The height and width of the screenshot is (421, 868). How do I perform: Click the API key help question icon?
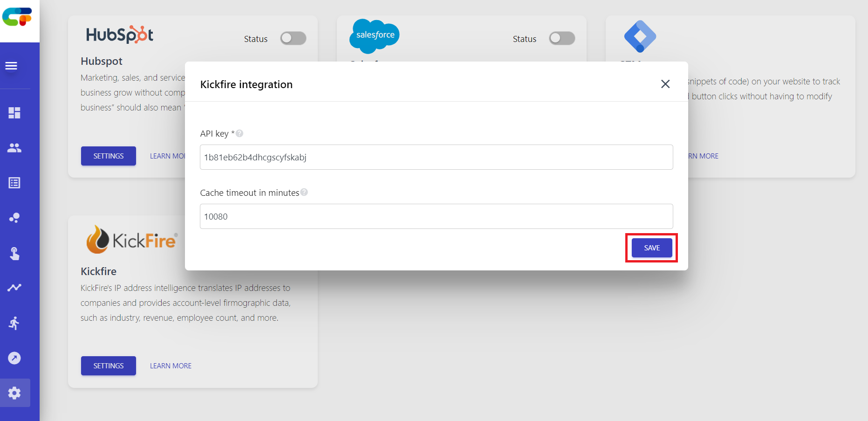click(239, 133)
